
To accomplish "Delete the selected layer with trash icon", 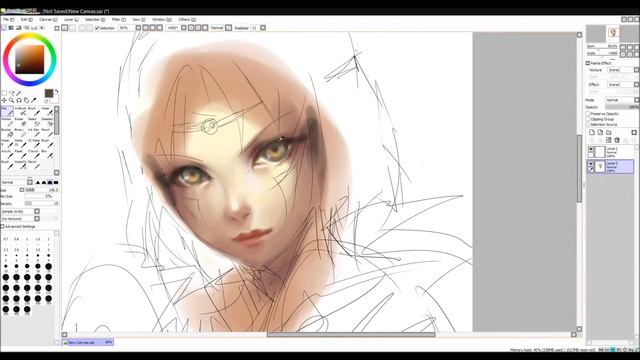I will 617,140.
